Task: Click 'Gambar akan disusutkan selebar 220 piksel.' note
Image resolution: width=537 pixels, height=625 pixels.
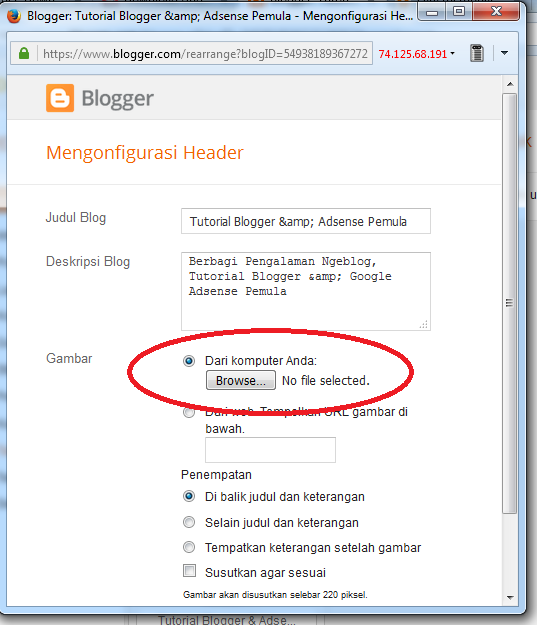Action: (x=275, y=595)
